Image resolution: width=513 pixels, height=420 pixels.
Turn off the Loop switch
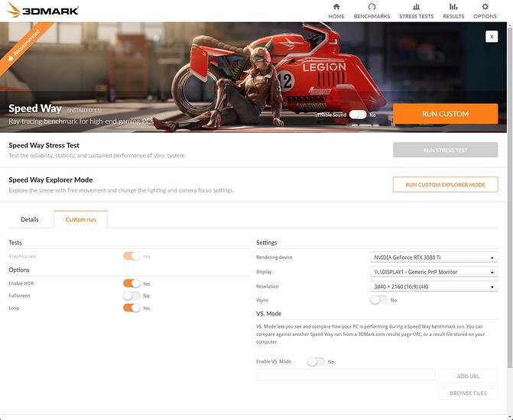click(131, 308)
